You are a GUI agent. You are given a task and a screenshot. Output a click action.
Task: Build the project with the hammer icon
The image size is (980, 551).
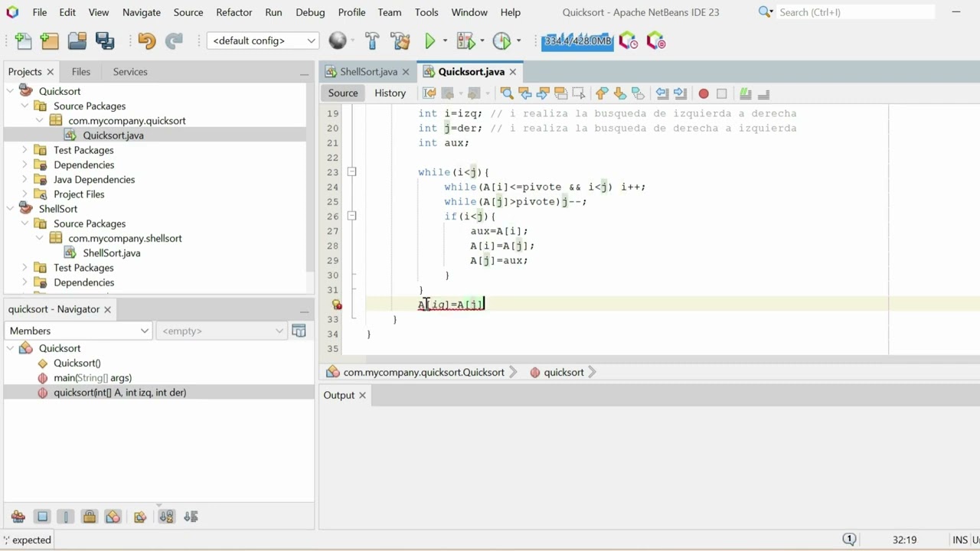[x=372, y=41]
